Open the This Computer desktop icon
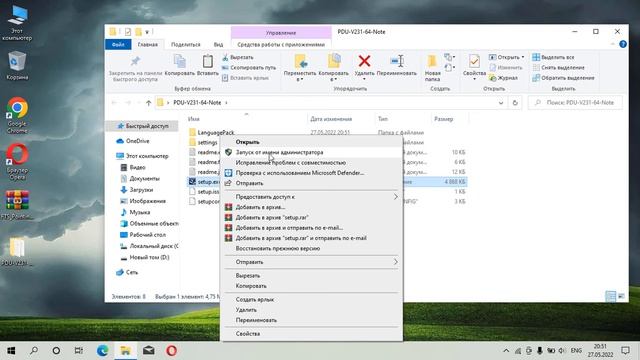 17,23
